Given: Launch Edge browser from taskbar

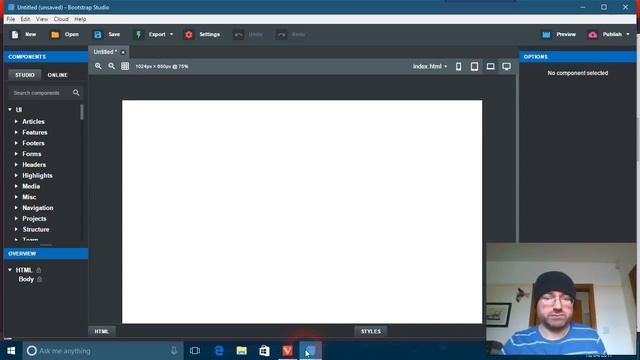Looking at the screenshot, I should pyautogui.click(x=219, y=351).
